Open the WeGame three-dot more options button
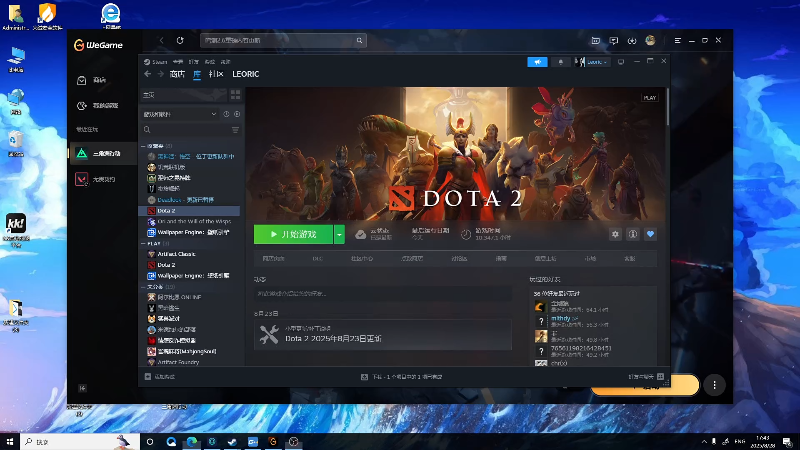Viewport: 800px width, 450px height. 714,385
